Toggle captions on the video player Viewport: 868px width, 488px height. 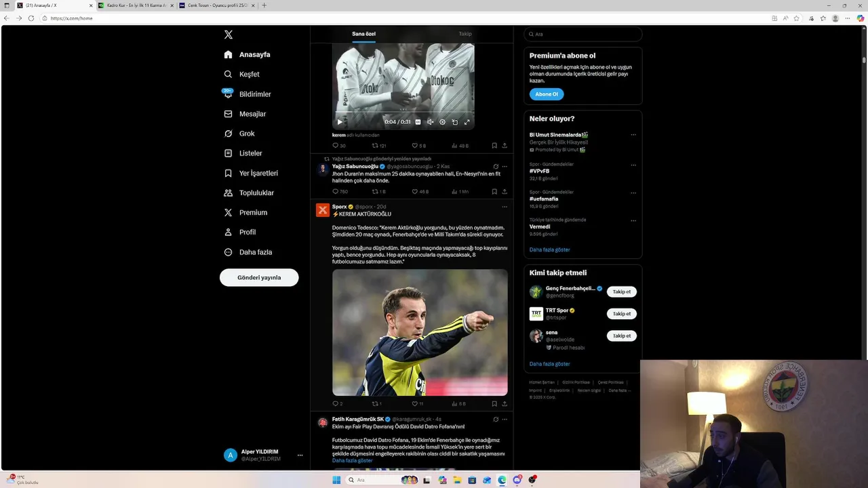(418, 122)
